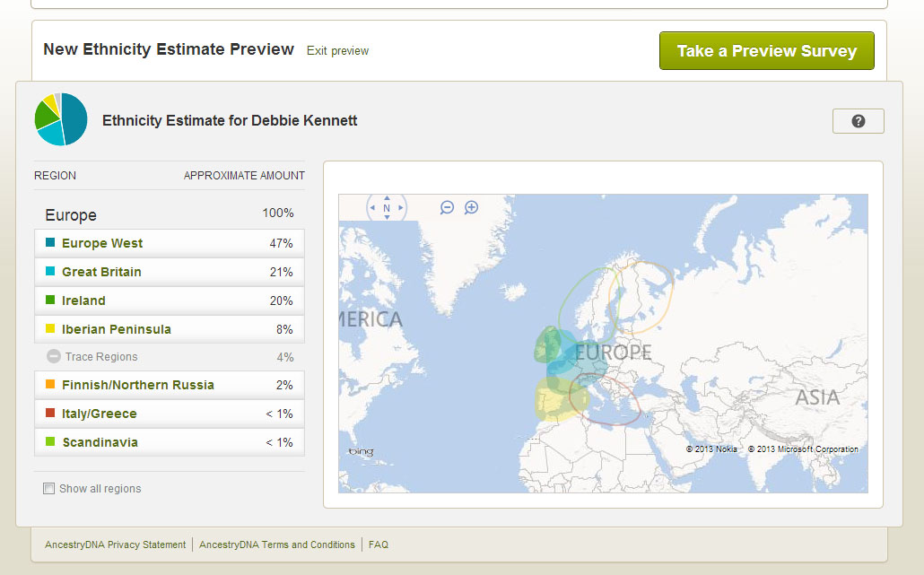Zoom in on the ethnicity map
924x575 pixels.
pos(470,207)
